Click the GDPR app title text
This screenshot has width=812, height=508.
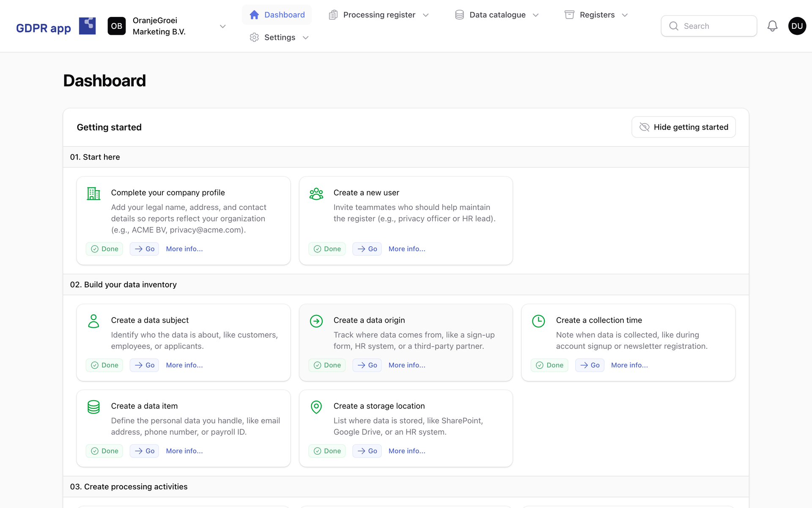pyautogui.click(x=44, y=28)
